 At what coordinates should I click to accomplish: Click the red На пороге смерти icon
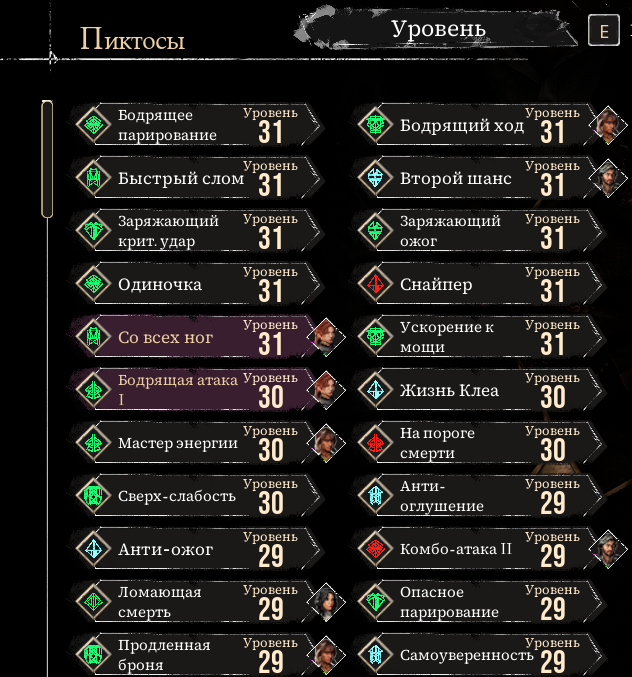[x=375, y=443]
